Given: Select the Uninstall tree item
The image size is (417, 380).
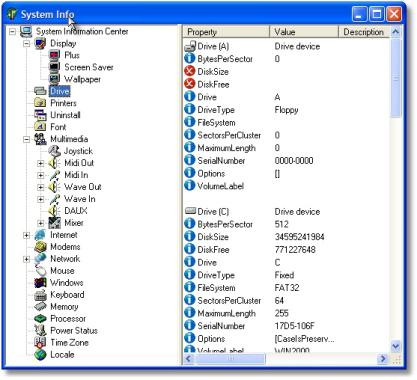Looking at the screenshot, I should (65, 115).
